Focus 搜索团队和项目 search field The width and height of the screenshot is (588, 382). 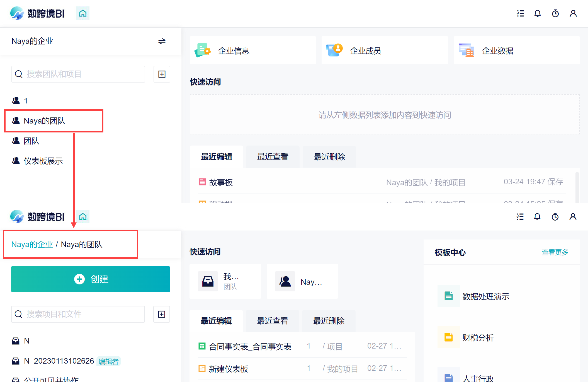pyautogui.click(x=78, y=74)
